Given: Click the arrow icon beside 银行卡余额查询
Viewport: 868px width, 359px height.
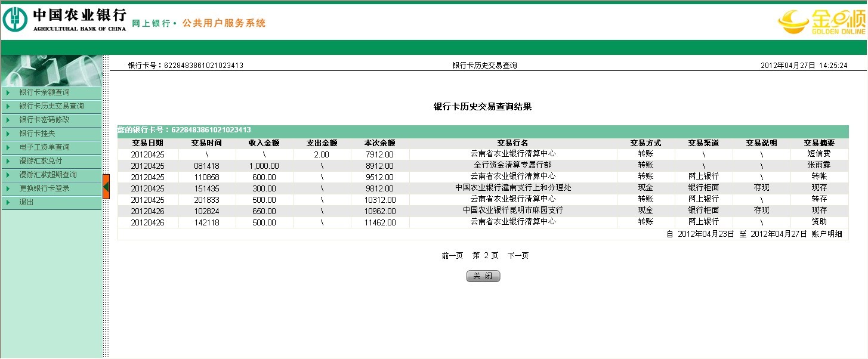Looking at the screenshot, I should click(8, 93).
